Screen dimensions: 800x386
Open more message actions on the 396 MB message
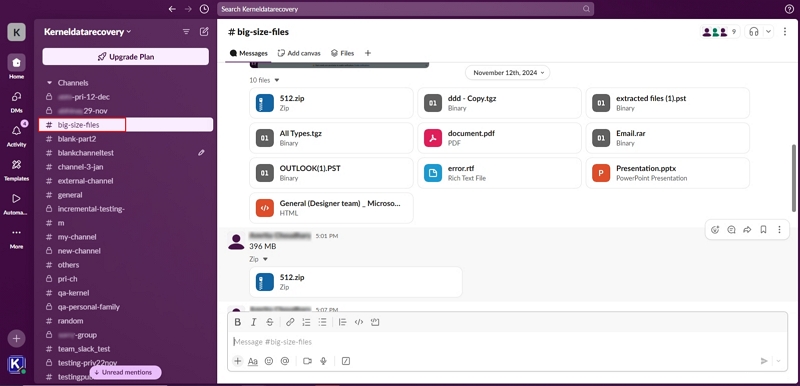(779, 229)
